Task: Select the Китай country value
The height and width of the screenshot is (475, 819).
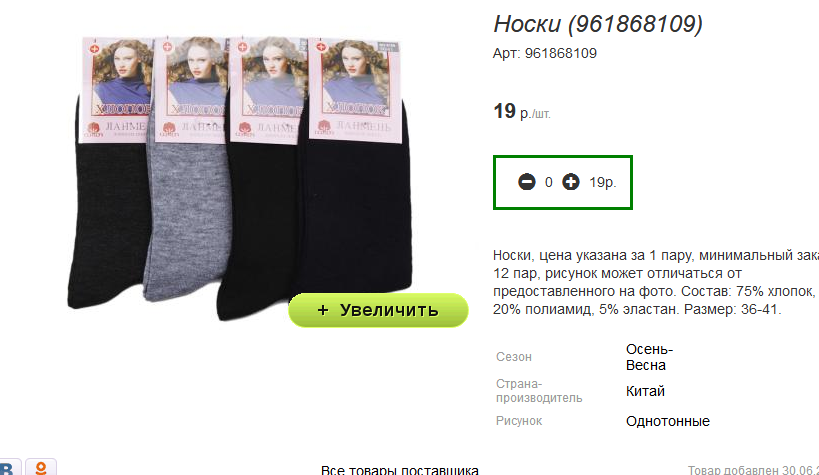Action: click(645, 391)
